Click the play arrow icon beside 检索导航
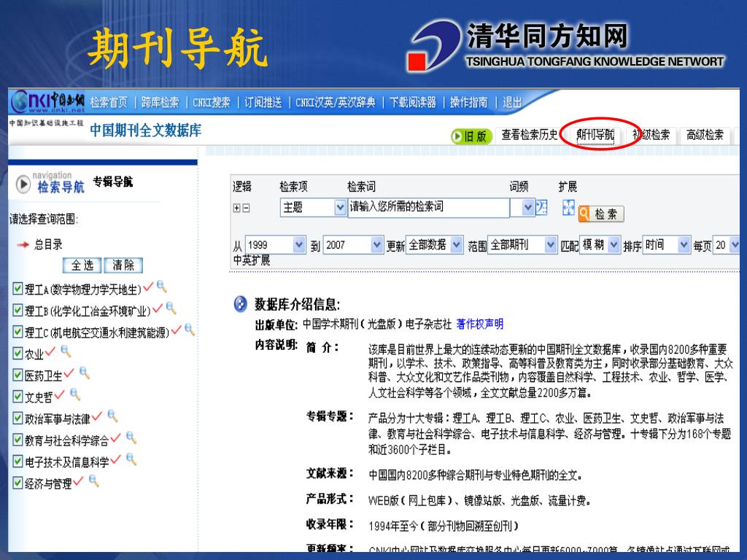 coord(23,184)
